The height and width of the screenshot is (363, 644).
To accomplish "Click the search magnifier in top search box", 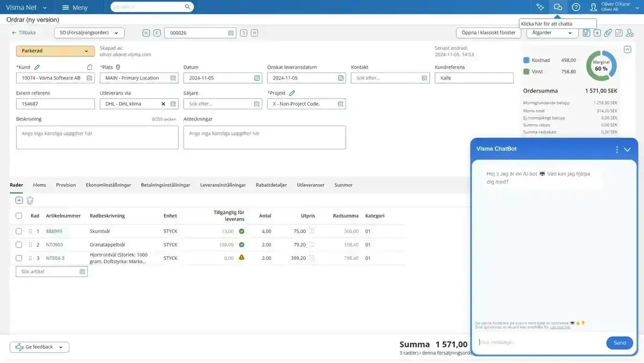I will point(187,7).
